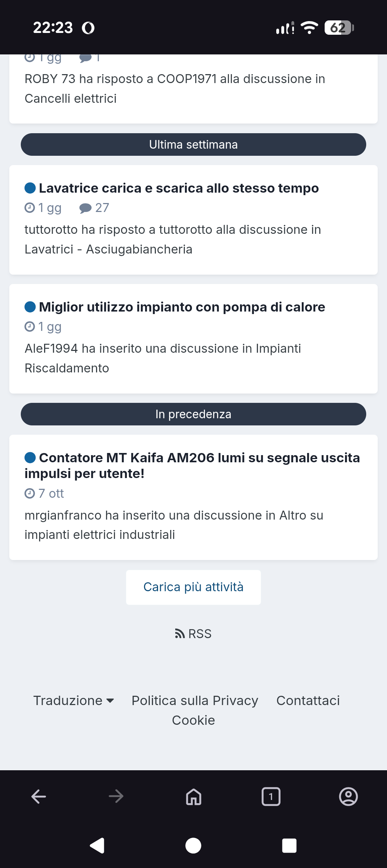Open the Cookie link in footer
This screenshot has width=387, height=868.
point(193,720)
